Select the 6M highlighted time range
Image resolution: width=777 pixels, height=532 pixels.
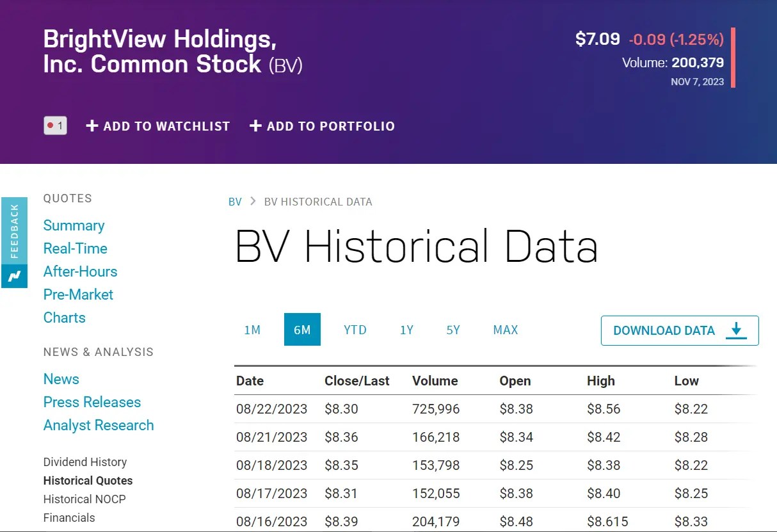302,330
